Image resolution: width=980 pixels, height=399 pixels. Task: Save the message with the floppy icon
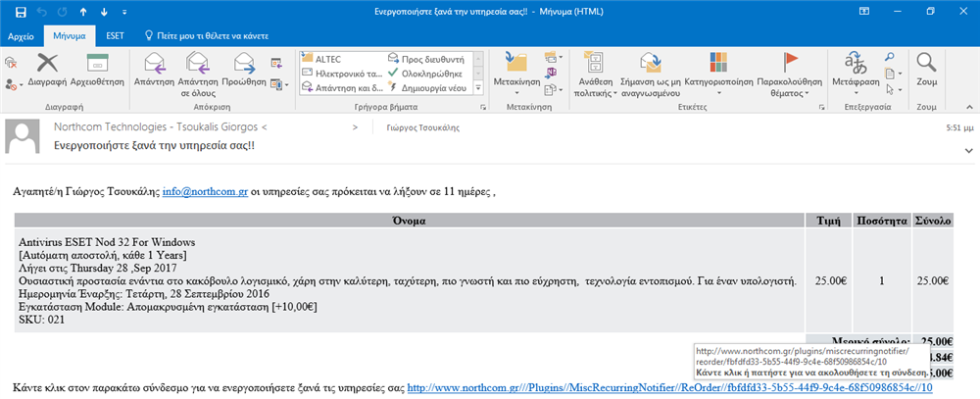point(20,12)
